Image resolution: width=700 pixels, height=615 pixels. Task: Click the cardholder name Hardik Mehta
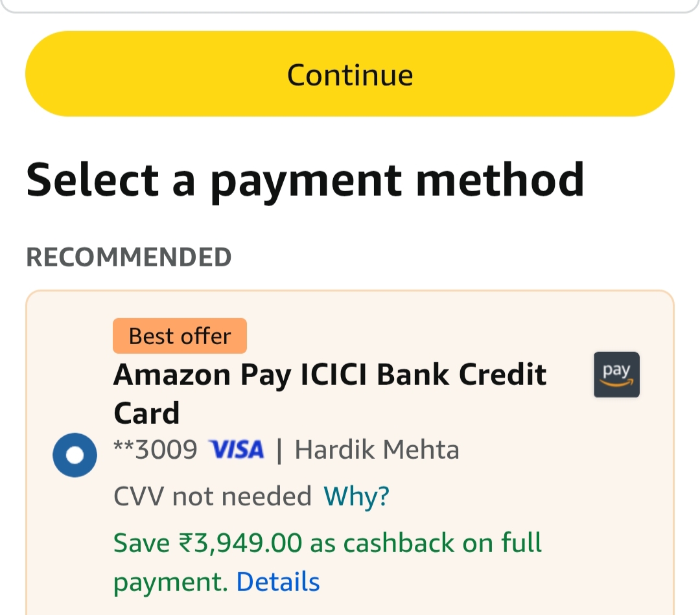click(377, 449)
